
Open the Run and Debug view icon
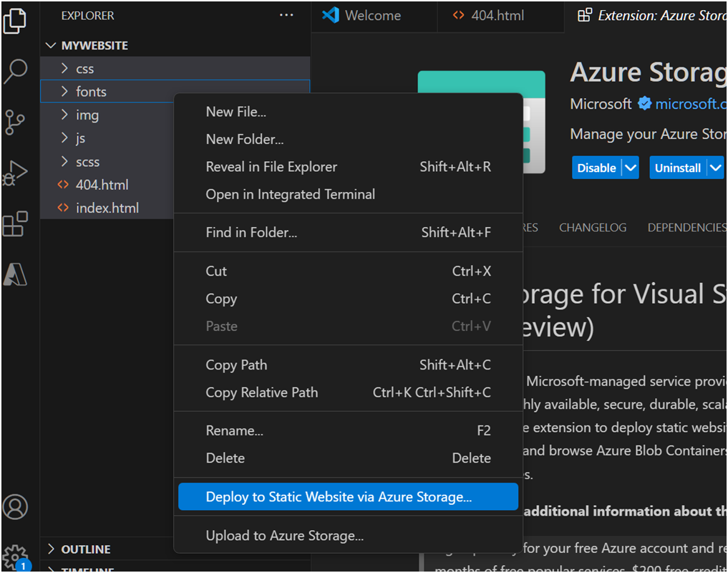tap(15, 173)
